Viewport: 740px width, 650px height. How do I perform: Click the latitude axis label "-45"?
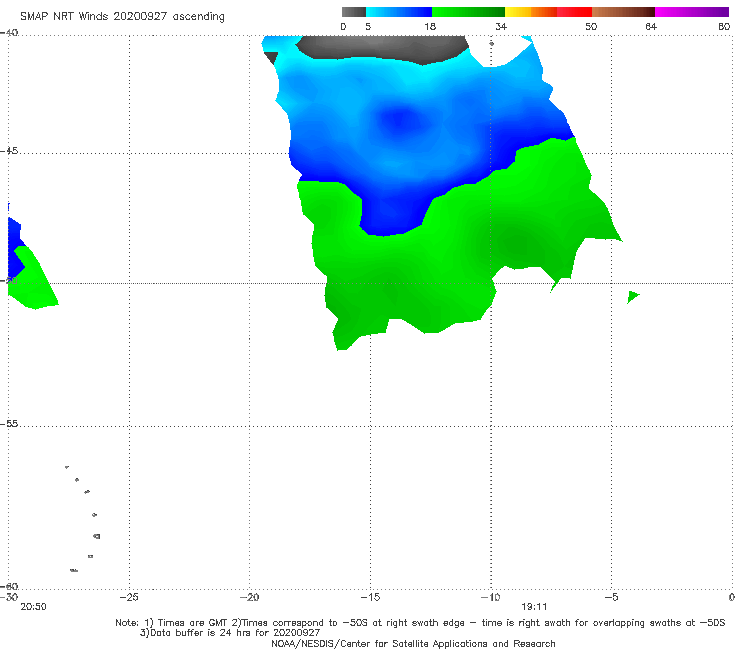(9, 151)
